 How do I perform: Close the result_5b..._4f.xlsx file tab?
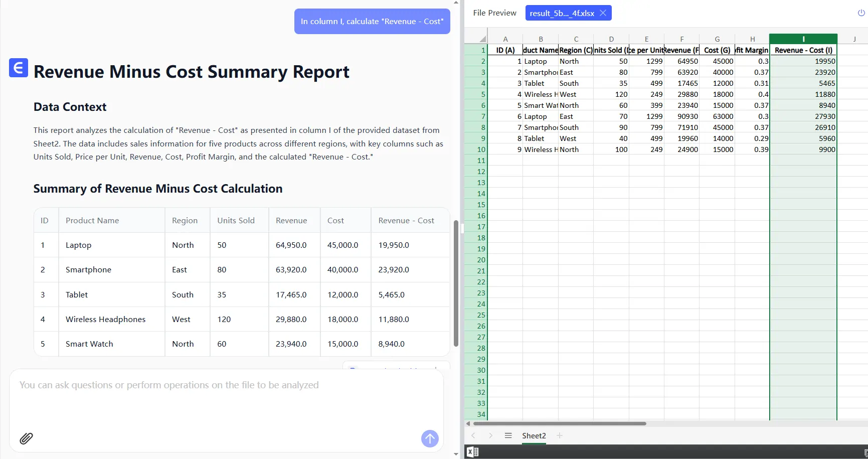[603, 13]
